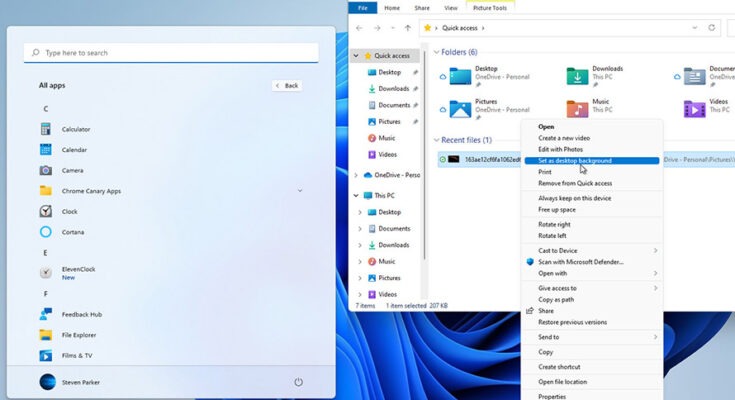Expand Music under This PC
Viewport: 735px width, 400px height.
coord(360,262)
